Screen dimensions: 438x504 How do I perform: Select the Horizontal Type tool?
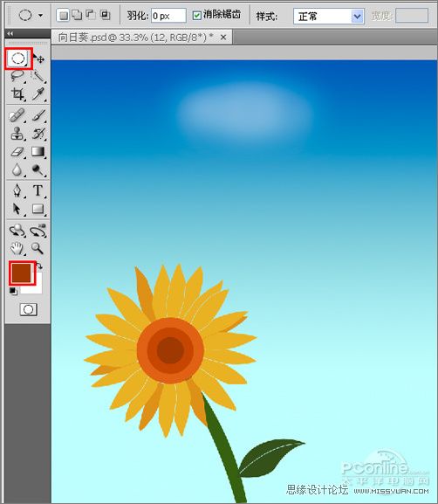pyautogui.click(x=38, y=190)
